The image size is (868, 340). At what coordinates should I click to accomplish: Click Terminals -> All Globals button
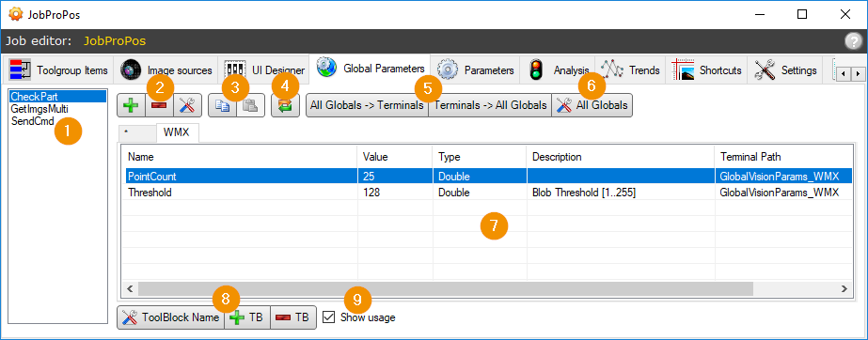pos(490,105)
